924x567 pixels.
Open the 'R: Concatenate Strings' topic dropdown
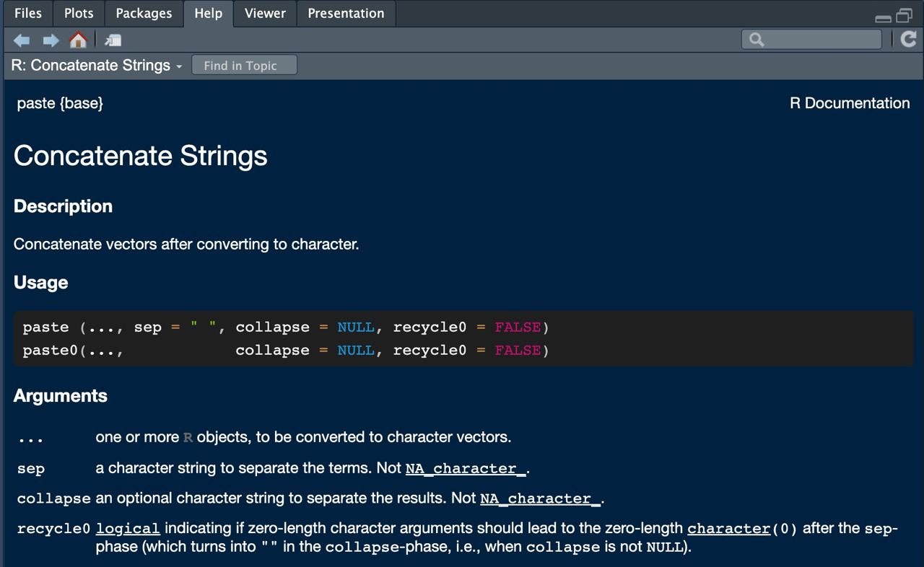tap(97, 66)
